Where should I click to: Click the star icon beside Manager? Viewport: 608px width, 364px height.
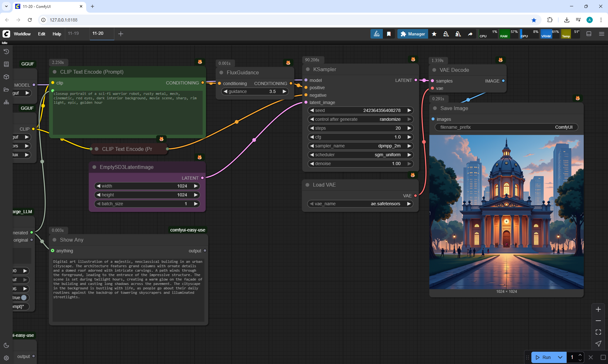pos(434,34)
